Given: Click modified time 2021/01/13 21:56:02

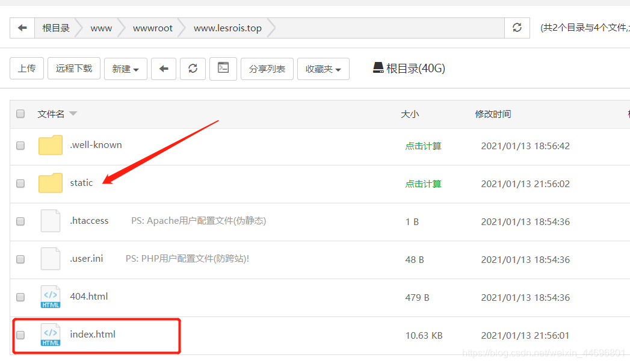Looking at the screenshot, I should [x=525, y=184].
